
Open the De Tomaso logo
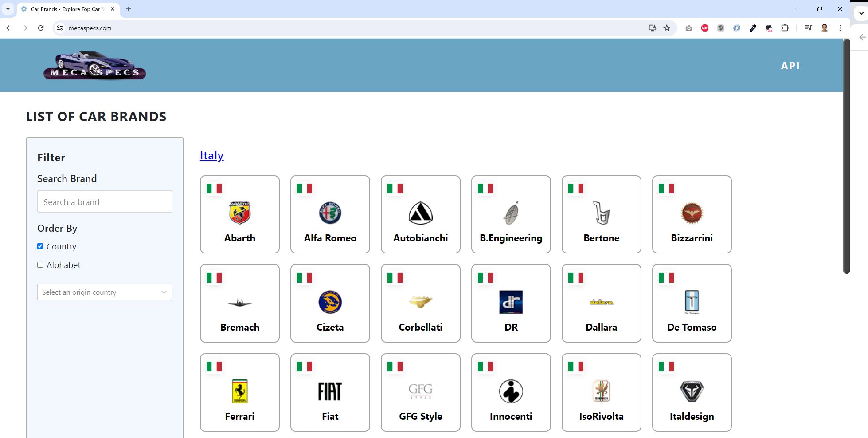coord(692,302)
